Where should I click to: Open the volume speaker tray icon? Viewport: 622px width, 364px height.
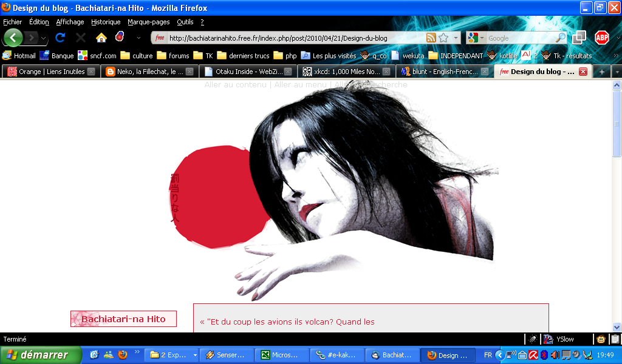tap(555, 355)
